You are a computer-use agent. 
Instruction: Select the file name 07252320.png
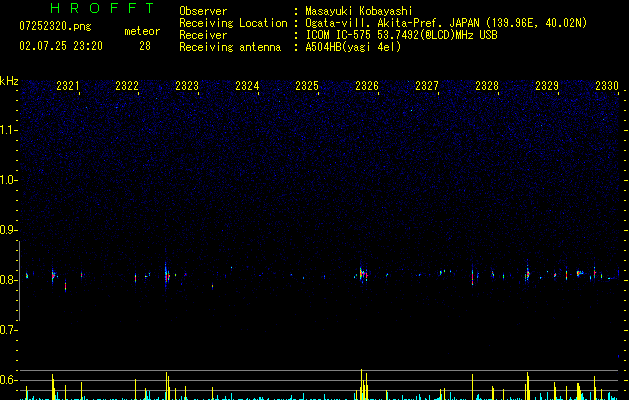[x=55, y=27]
